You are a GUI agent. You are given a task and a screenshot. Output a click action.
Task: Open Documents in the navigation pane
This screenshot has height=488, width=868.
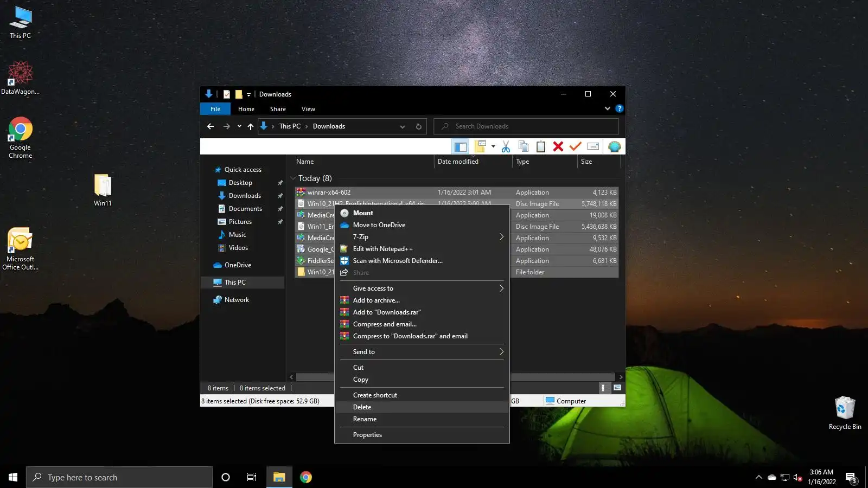pyautogui.click(x=245, y=209)
